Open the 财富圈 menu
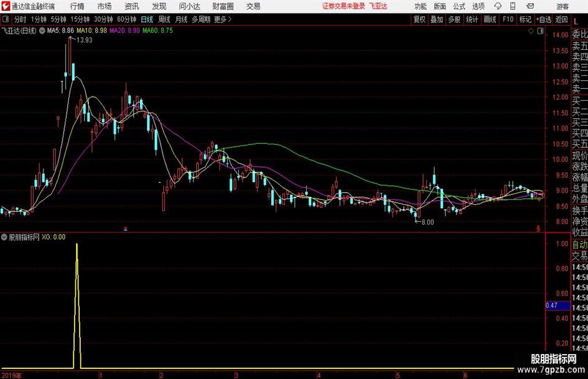The image size is (588, 379). 223,6
